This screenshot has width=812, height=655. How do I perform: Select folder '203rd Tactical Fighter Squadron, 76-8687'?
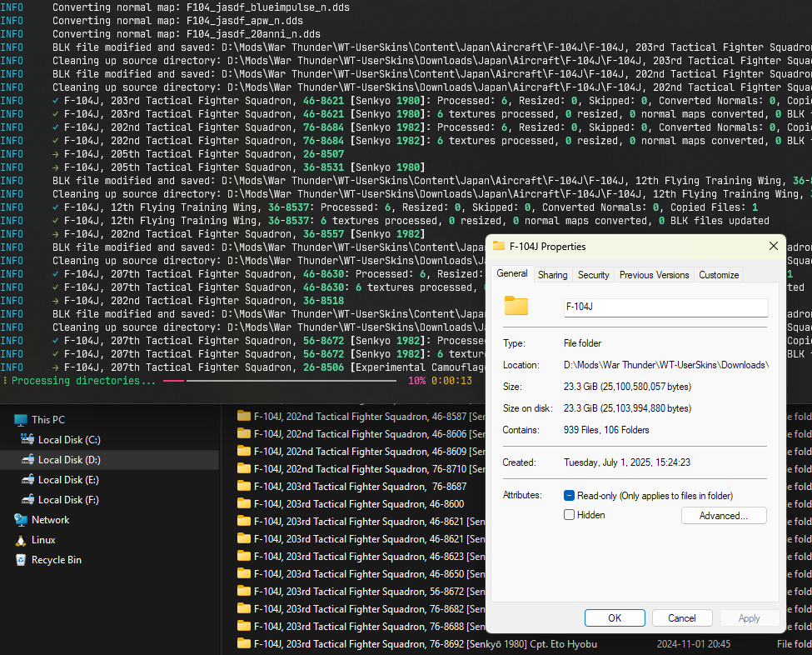[x=361, y=487]
